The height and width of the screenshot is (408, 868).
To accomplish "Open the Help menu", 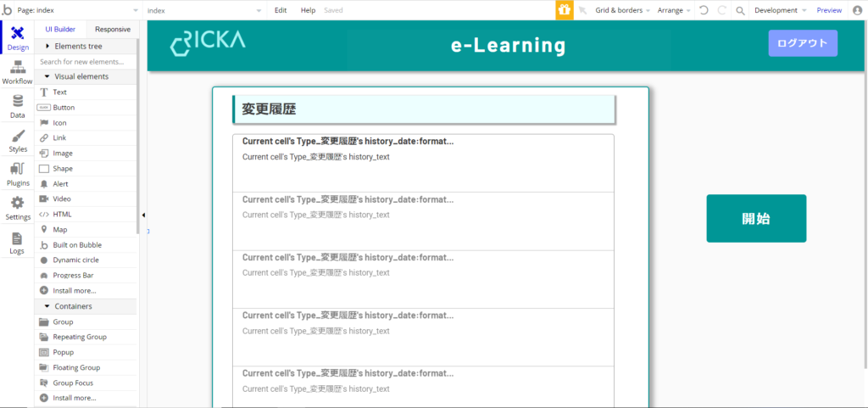I will click(309, 10).
